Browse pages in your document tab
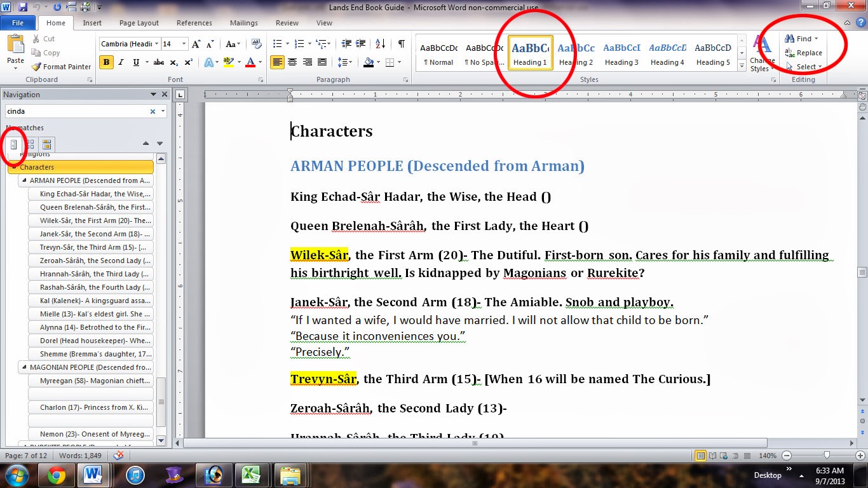Viewport: 868px width, 488px height. pyautogui.click(x=30, y=144)
